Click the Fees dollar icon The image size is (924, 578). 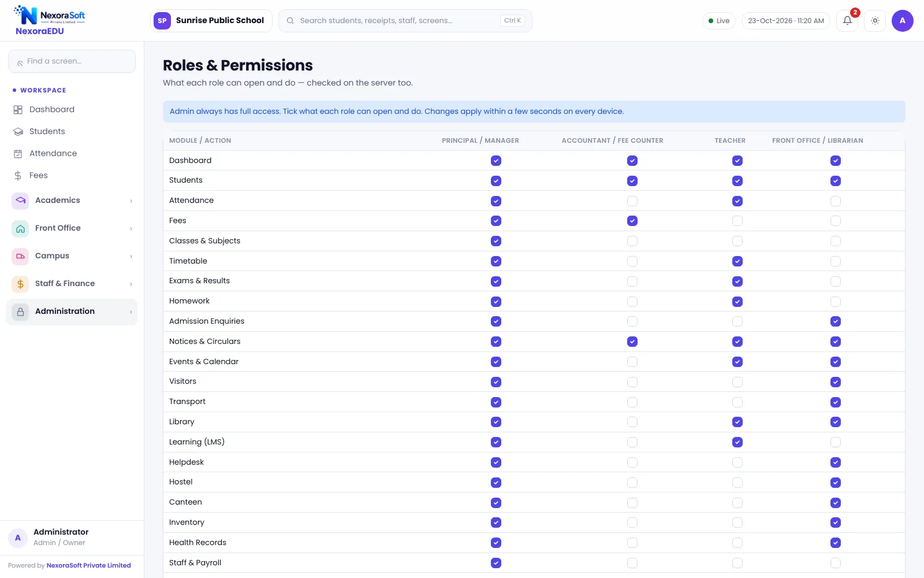point(18,176)
